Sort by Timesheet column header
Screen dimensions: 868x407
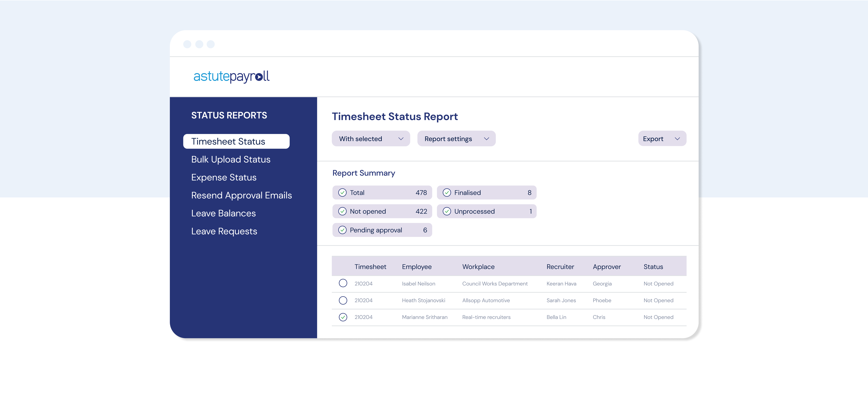point(370,267)
